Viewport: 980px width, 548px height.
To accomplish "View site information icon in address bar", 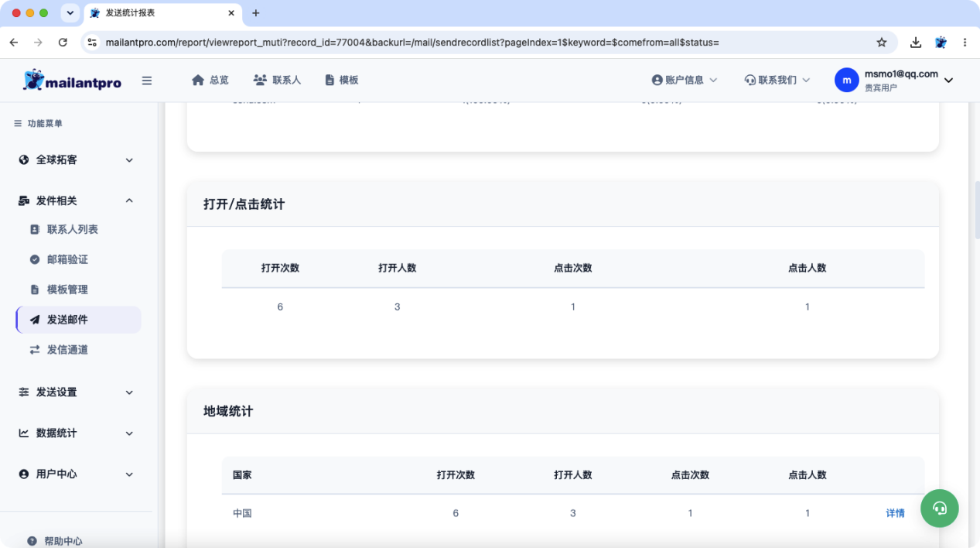I will coord(92,43).
